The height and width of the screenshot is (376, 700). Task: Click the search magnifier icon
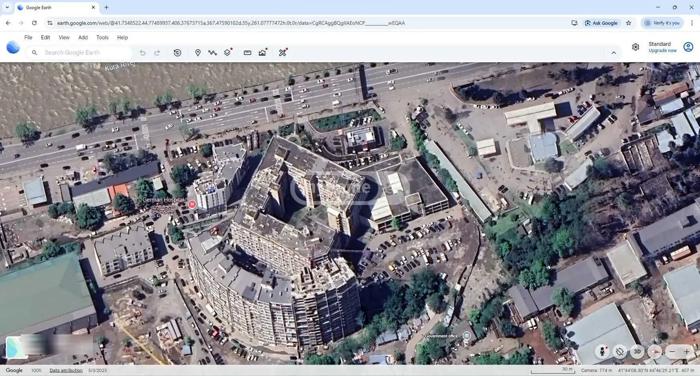[x=34, y=53]
